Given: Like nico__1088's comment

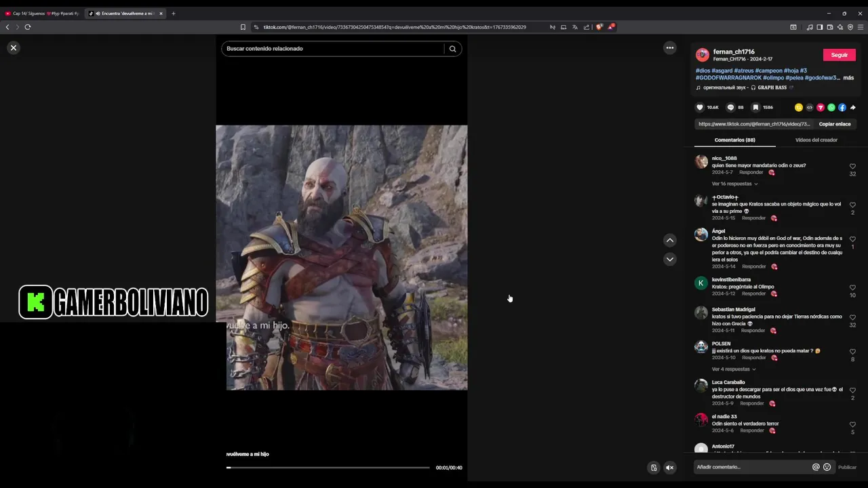Looking at the screenshot, I should click(x=852, y=166).
